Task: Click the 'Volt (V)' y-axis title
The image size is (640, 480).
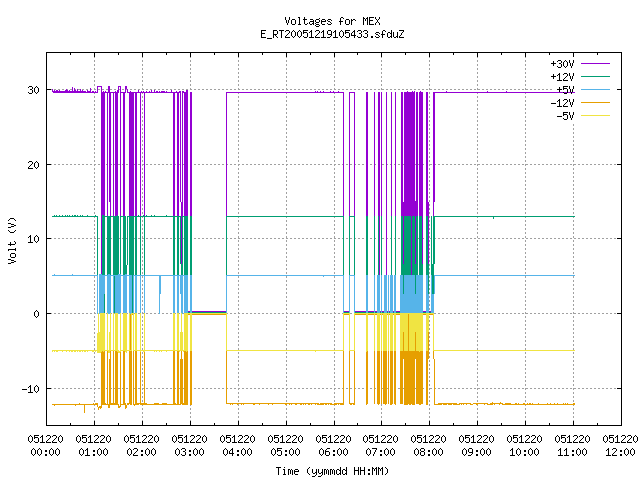Action: [12, 240]
